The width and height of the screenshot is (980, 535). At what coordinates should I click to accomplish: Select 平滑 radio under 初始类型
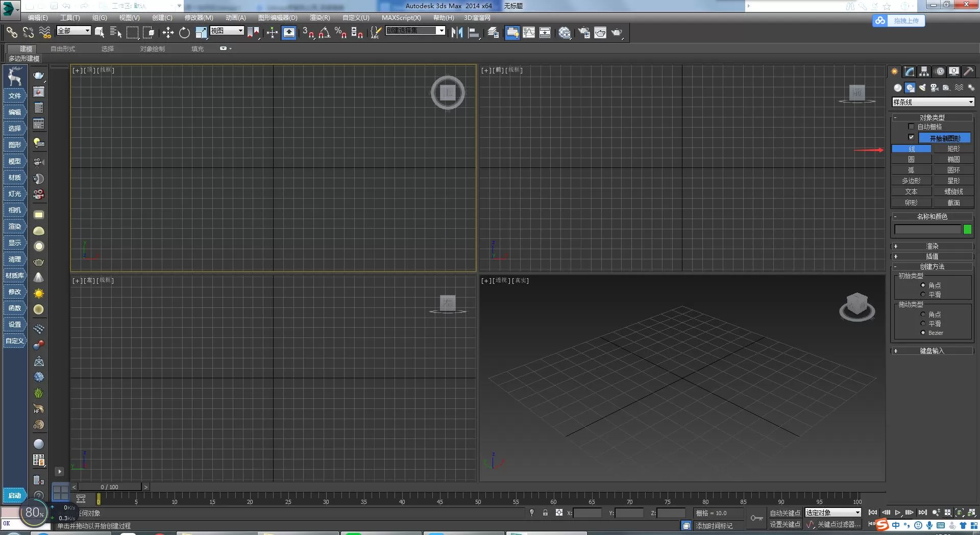pyautogui.click(x=923, y=295)
